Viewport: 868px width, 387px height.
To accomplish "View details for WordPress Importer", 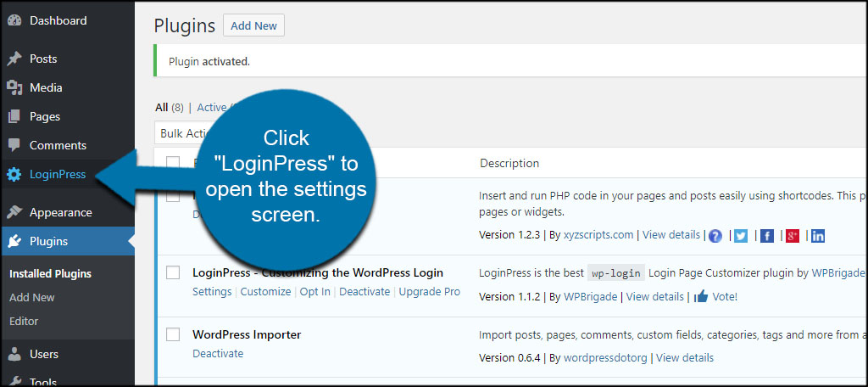I will [685, 357].
